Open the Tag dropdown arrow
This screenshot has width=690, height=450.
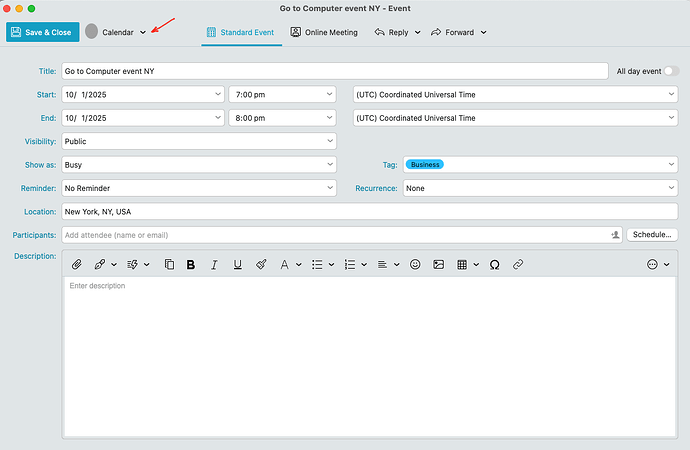point(671,164)
